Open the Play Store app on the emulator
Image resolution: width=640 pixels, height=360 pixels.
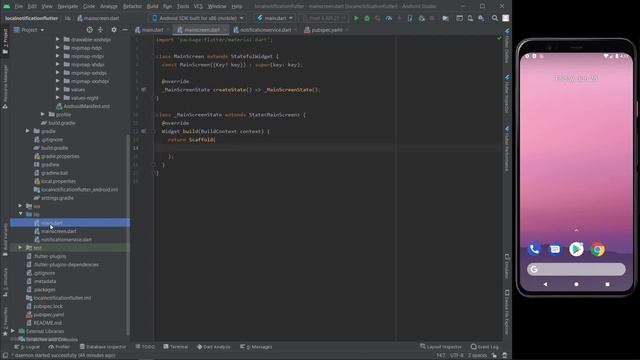pyautogui.click(x=576, y=249)
